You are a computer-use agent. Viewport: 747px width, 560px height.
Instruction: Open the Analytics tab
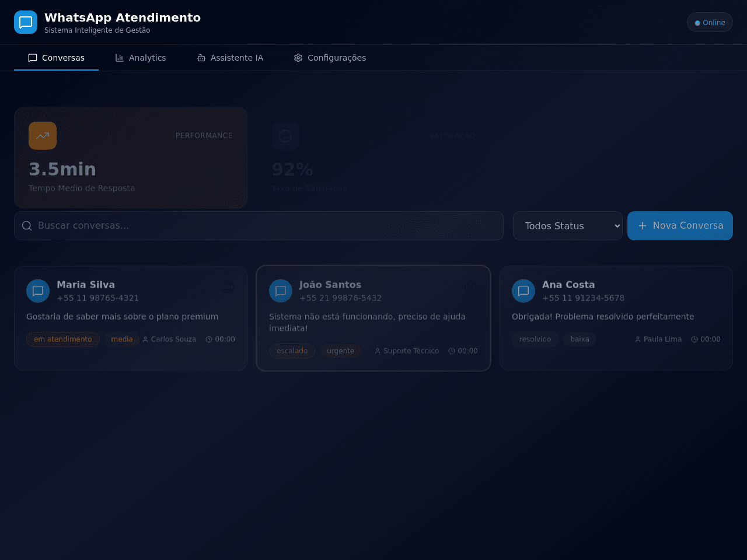coord(141,58)
